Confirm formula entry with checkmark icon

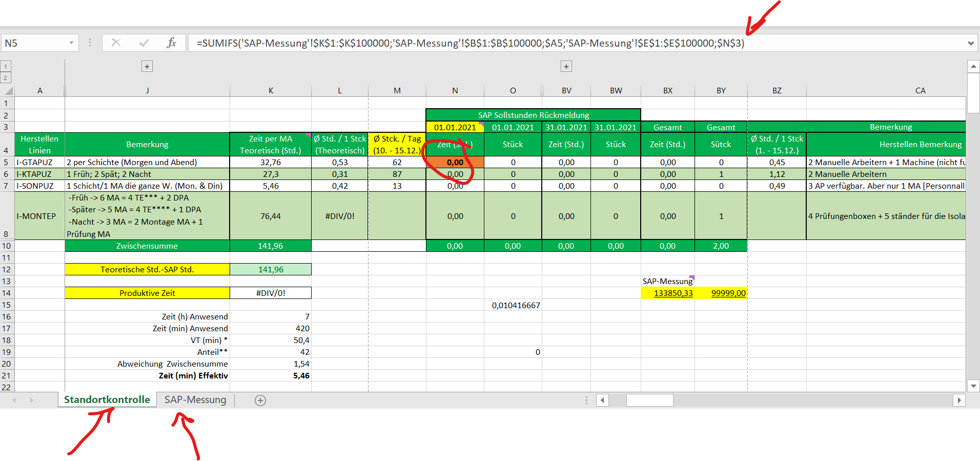click(144, 43)
